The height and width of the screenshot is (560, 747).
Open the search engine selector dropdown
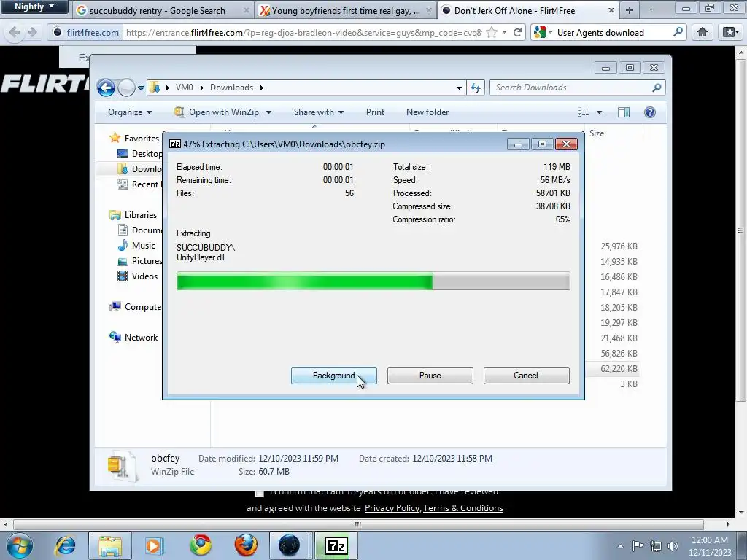pyautogui.click(x=543, y=32)
